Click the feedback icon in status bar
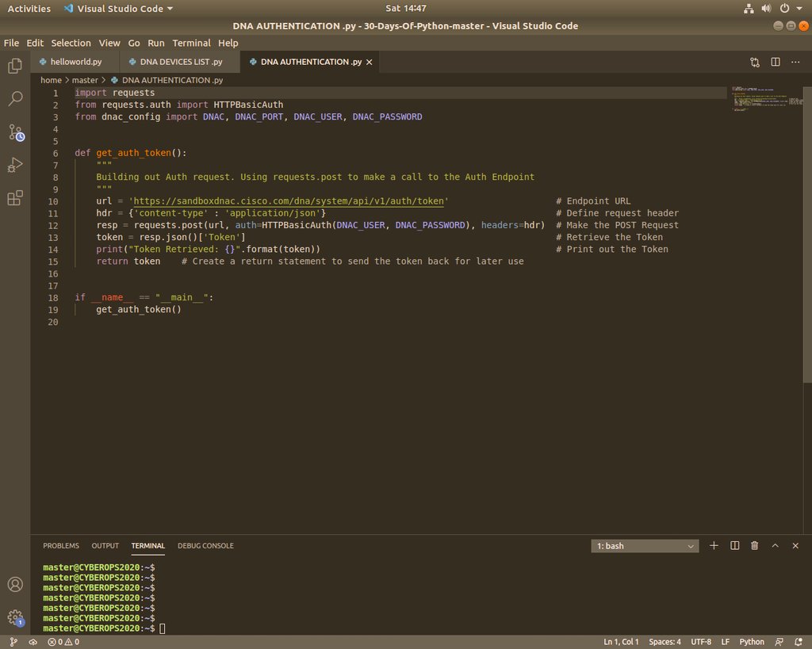This screenshot has height=649, width=812. click(x=779, y=642)
